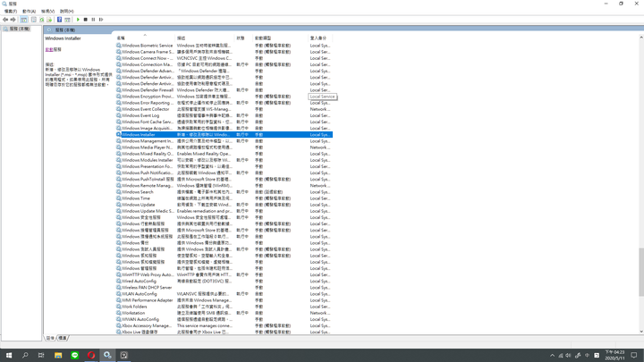Switch to the Standard view tab
644x362 pixels.
tap(63, 338)
